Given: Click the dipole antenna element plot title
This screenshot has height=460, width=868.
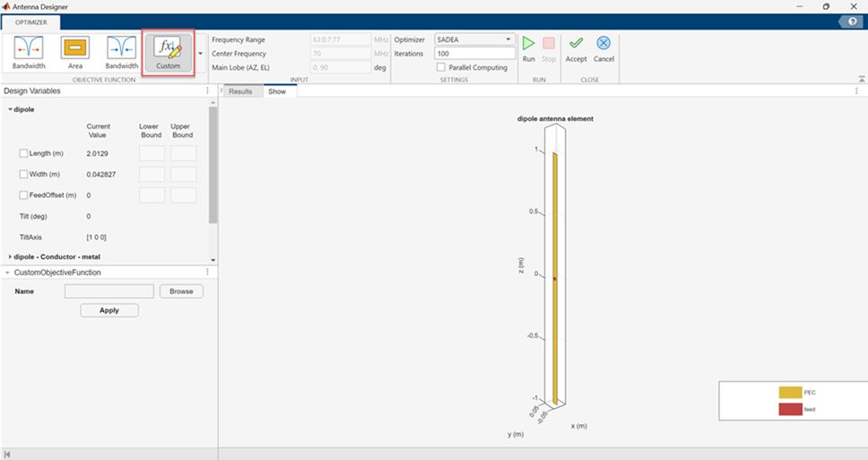Looking at the screenshot, I should click(x=555, y=118).
